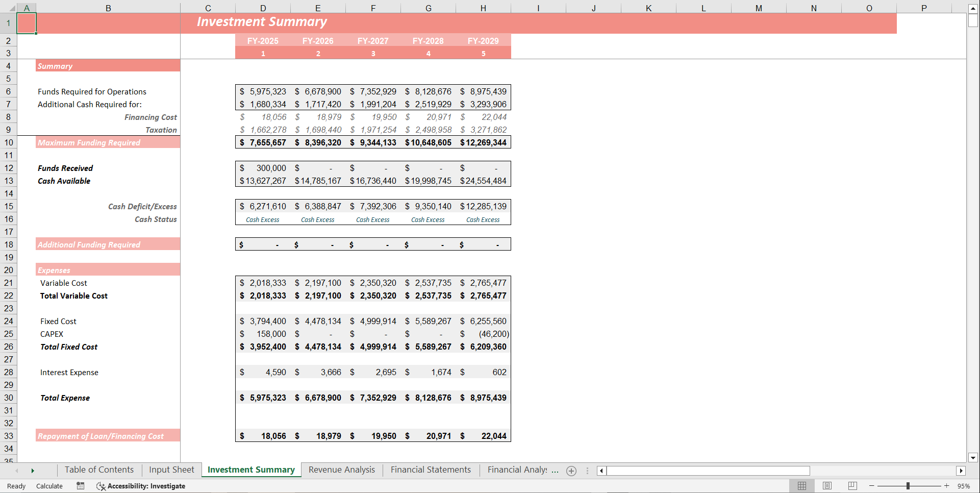Click the macro recording icon in status bar
This screenshot has width=980, height=493.
point(80,486)
